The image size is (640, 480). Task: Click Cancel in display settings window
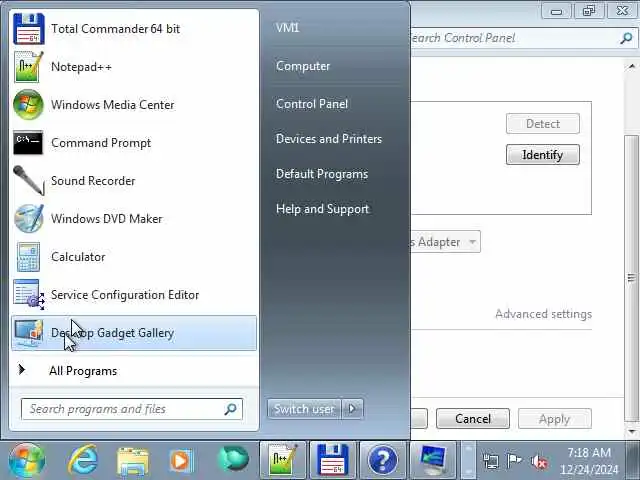pos(473,419)
